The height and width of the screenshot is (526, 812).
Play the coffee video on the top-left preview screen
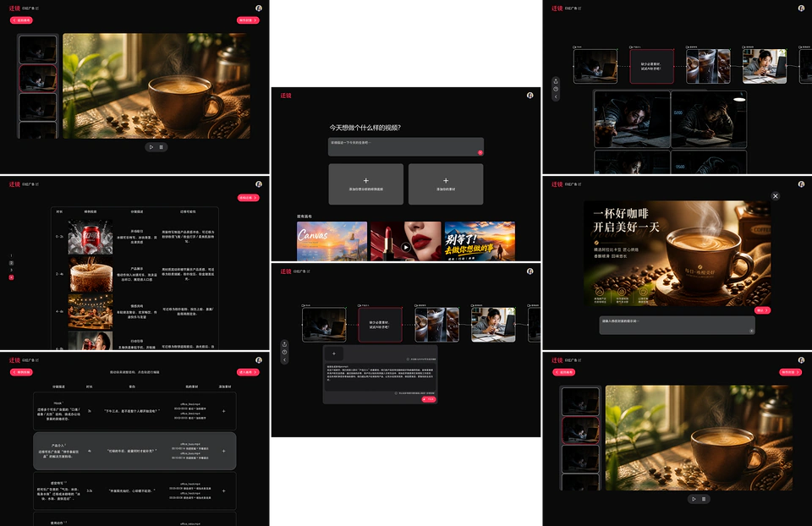[151, 147]
